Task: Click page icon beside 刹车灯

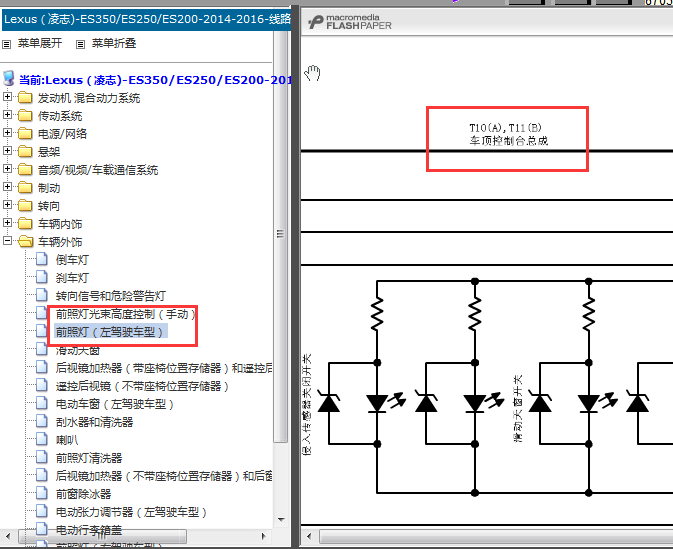Action: pos(42,277)
